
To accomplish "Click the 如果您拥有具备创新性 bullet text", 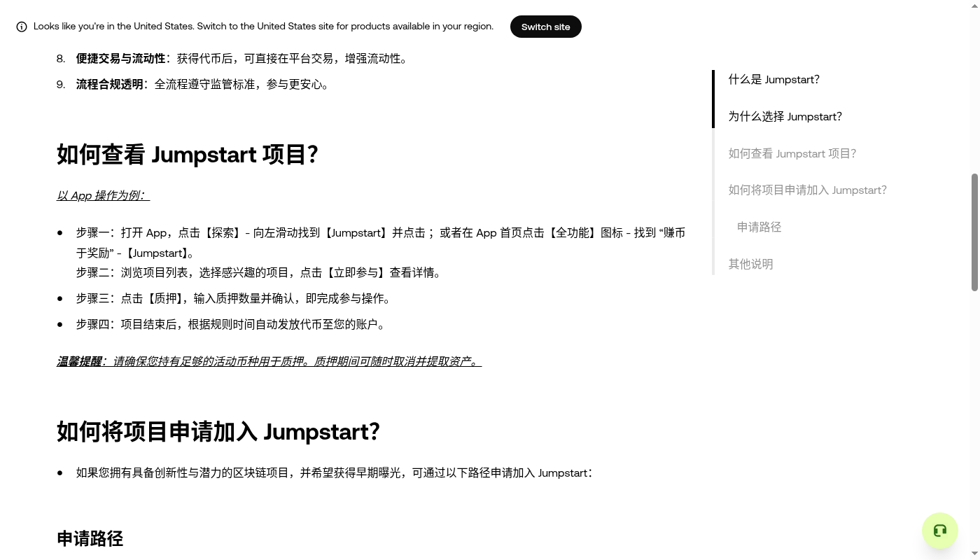I will tap(335, 472).
